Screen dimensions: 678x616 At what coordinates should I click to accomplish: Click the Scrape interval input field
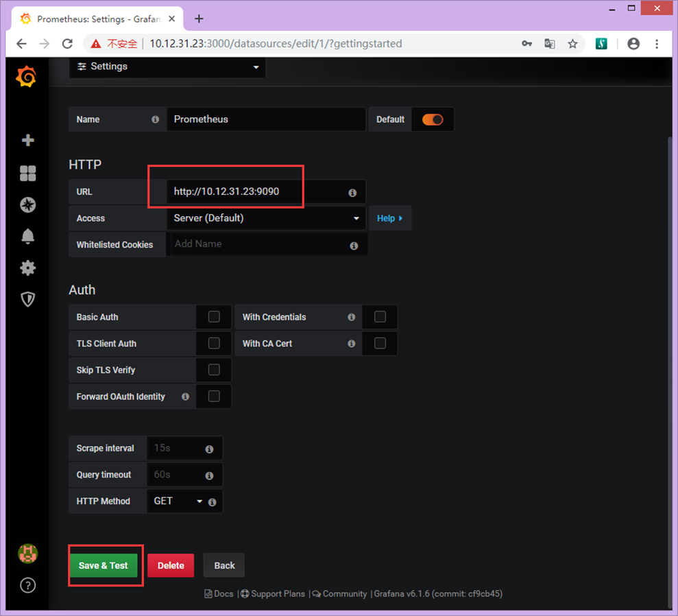click(184, 448)
